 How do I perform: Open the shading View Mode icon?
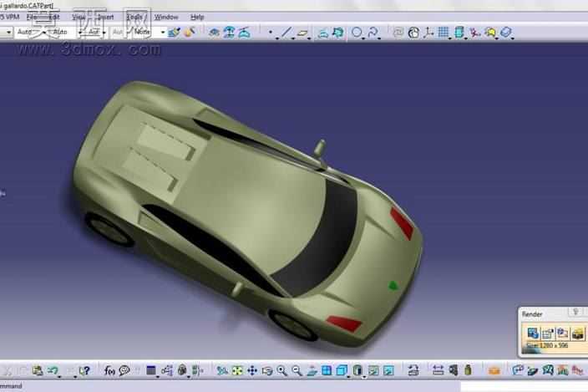[357, 371]
